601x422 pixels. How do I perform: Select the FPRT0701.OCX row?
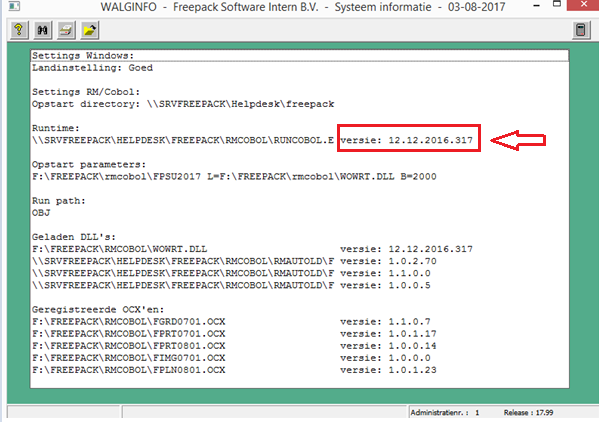point(234,334)
